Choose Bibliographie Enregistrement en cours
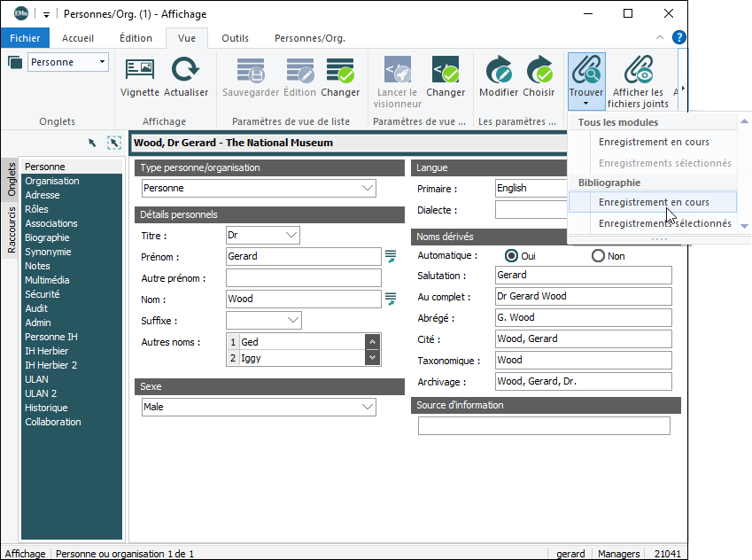Image resolution: width=752 pixels, height=560 pixels. pyautogui.click(x=654, y=202)
